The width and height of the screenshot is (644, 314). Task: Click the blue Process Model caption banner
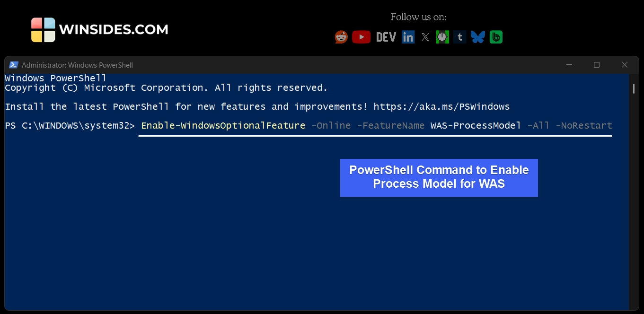point(439,177)
